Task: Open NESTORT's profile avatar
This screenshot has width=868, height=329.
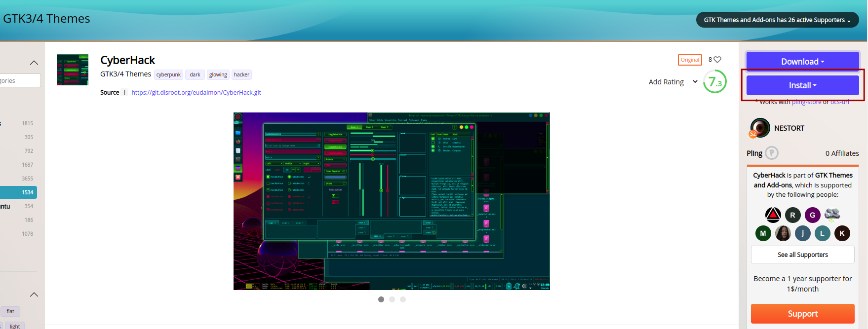Action: (760, 128)
